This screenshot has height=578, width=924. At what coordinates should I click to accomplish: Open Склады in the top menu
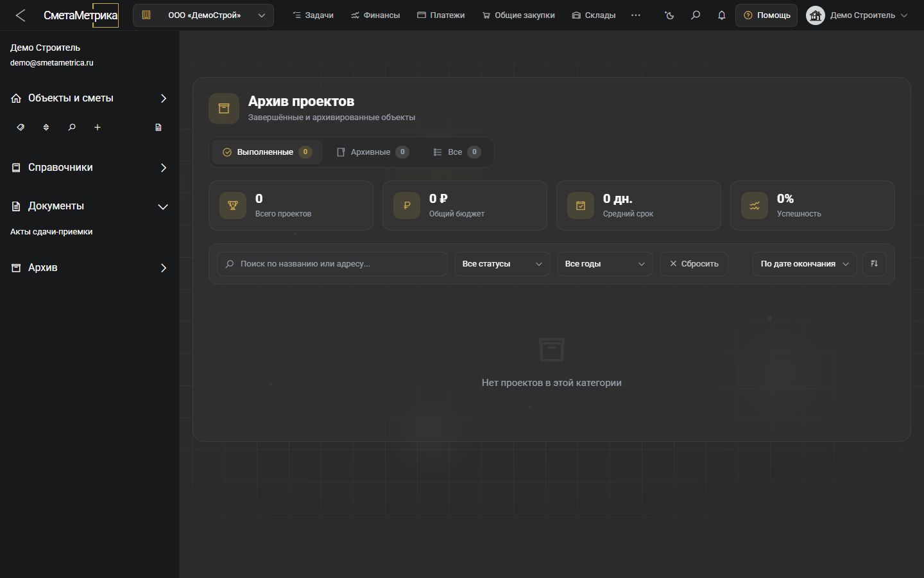594,15
